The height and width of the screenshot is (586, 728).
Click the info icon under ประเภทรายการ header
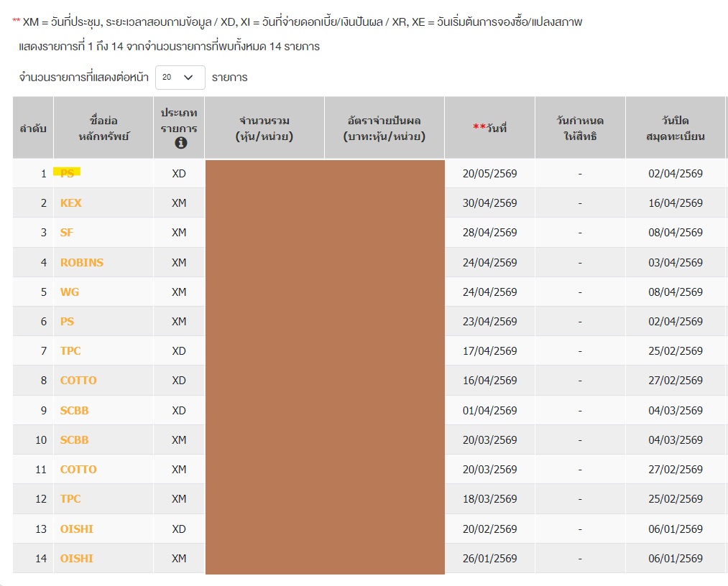tap(180, 143)
